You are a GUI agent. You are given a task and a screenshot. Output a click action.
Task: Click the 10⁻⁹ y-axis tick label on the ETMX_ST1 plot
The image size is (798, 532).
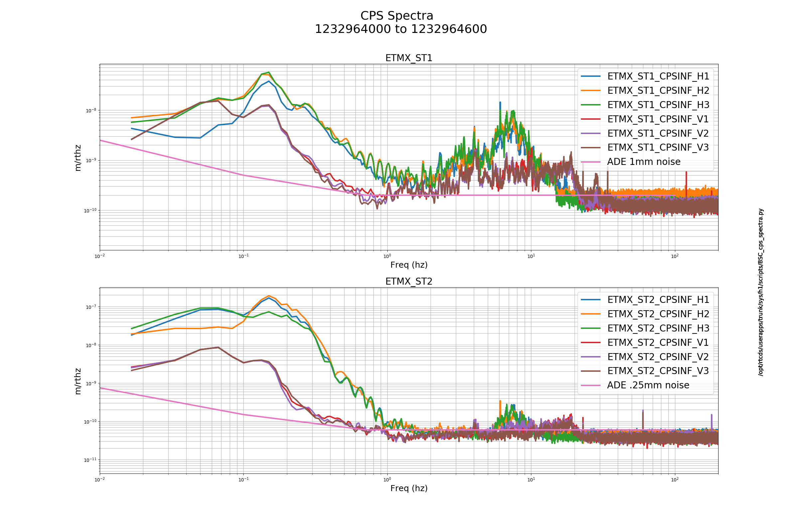90,161
